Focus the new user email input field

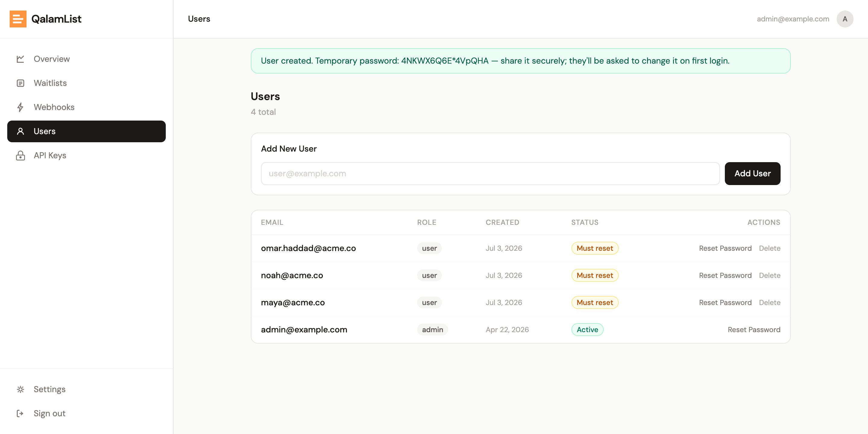coord(490,174)
